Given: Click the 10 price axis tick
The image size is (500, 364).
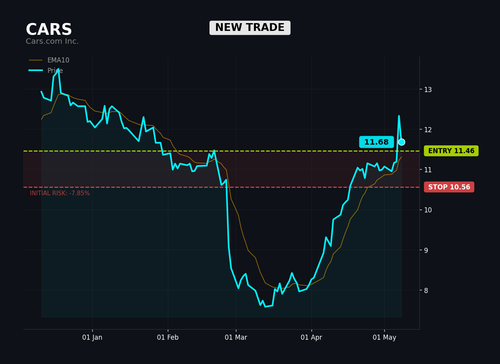Looking at the screenshot, I should click(428, 210).
